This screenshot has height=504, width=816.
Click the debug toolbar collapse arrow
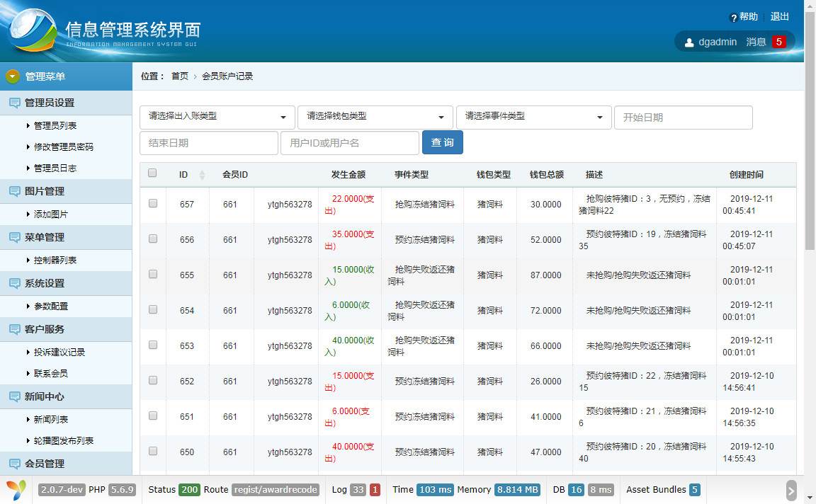tap(791, 490)
